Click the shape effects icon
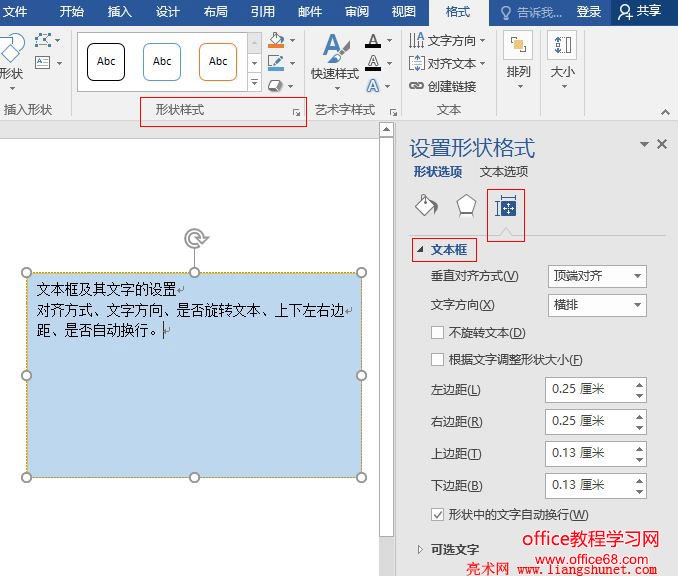 pyautogui.click(x=275, y=86)
